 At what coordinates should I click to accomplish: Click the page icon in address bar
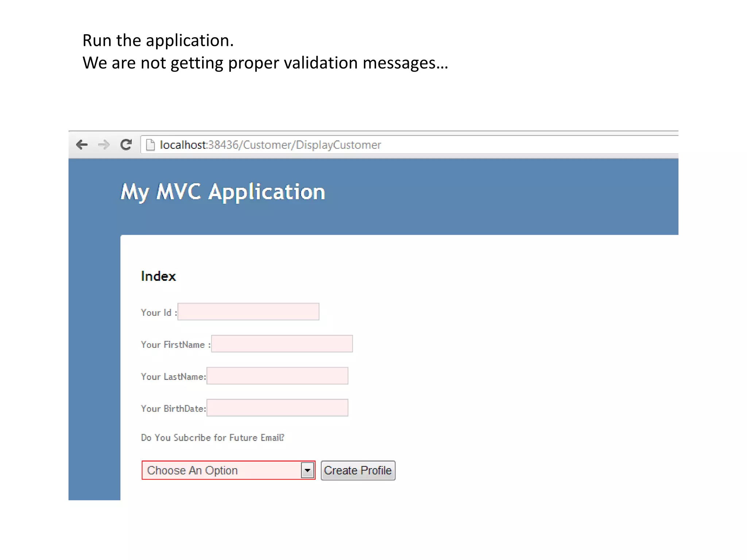coord(150,145)
